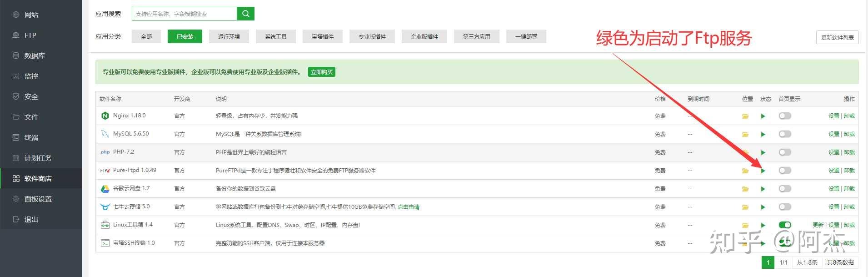Screen dimensions: 868x277
Task: Enable homepage display for Nginx 1.18.0
Action: point(785,116)
